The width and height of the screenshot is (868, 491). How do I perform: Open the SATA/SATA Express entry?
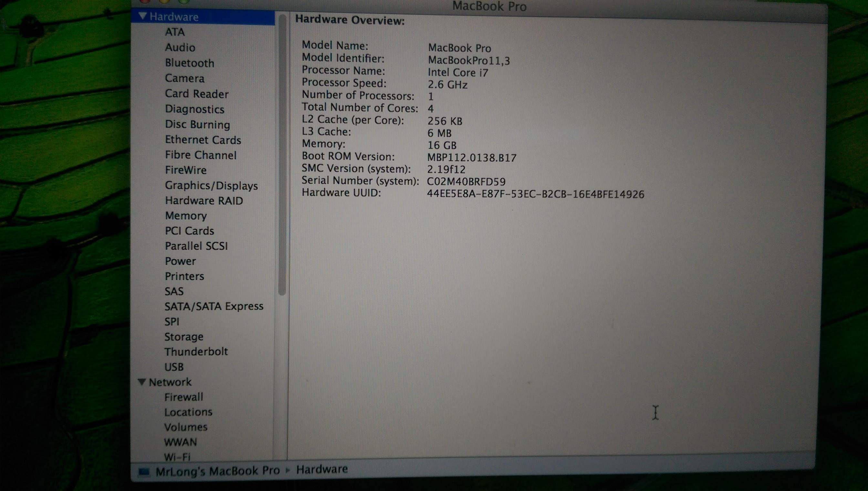click(x=214, y=306)
